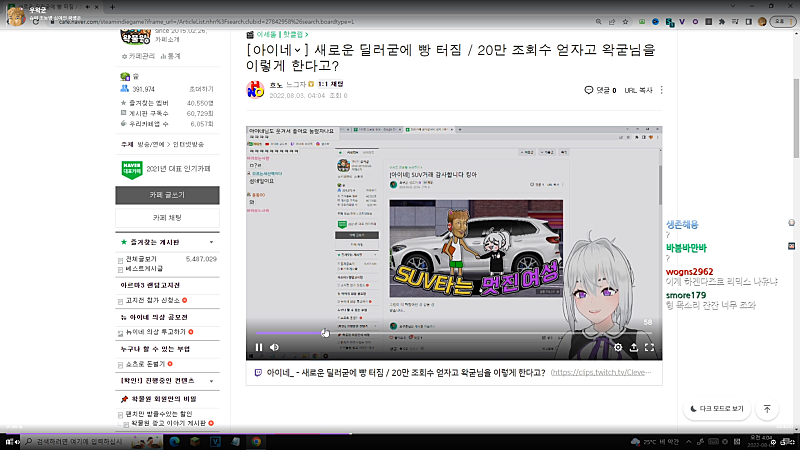This screenshot has height=450, width=800.
Task: Open the cafe logo image in the sidebar
Action: point(135,37)
